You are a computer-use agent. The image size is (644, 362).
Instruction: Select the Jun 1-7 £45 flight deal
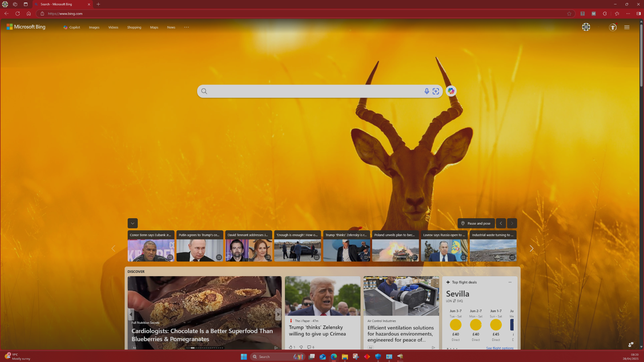tap(496, 325)
